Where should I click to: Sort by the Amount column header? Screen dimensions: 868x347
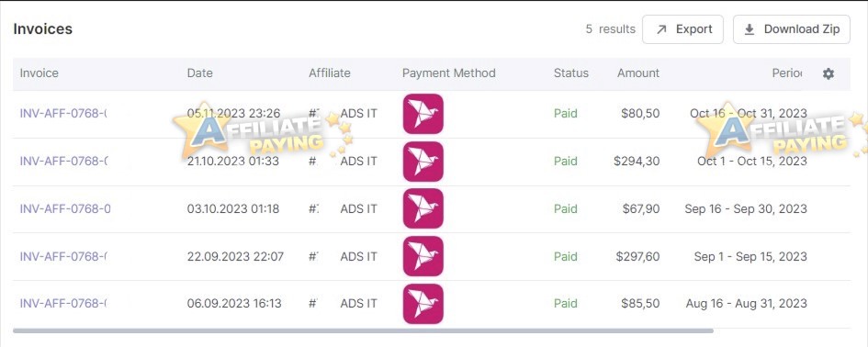pos(638,73)
